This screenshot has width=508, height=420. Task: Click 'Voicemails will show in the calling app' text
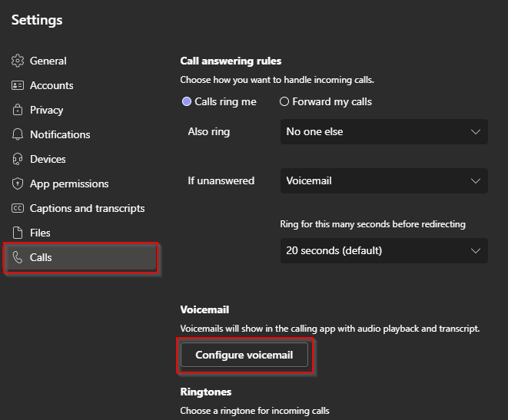330,329
